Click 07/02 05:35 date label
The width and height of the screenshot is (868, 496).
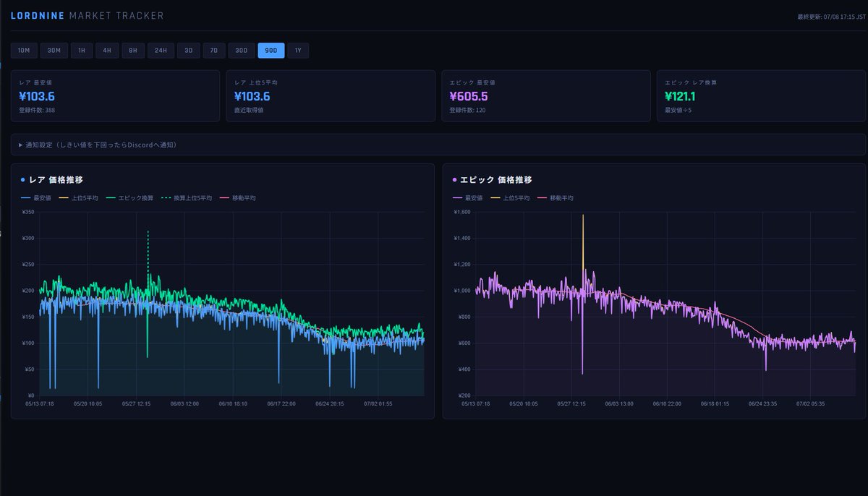[x=811, y=404]
